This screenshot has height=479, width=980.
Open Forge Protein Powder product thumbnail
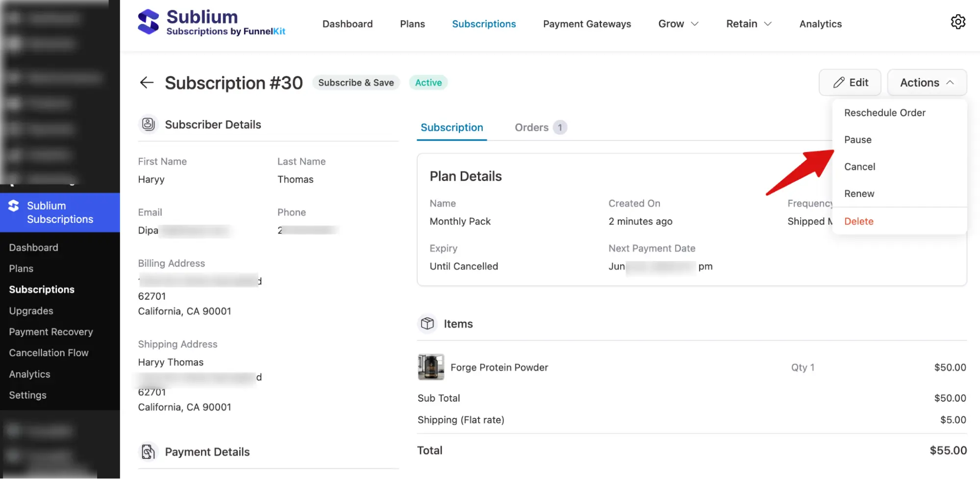(431, 367)
